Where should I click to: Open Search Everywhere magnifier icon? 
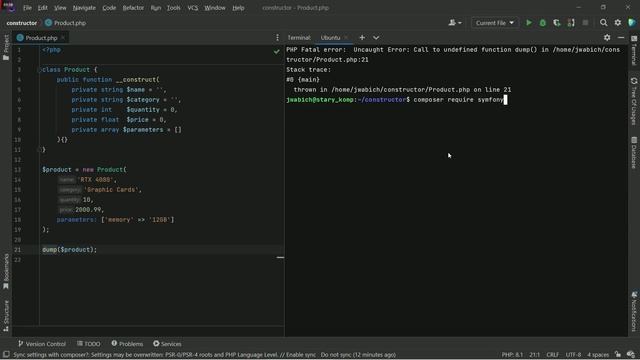coord(603,23)
